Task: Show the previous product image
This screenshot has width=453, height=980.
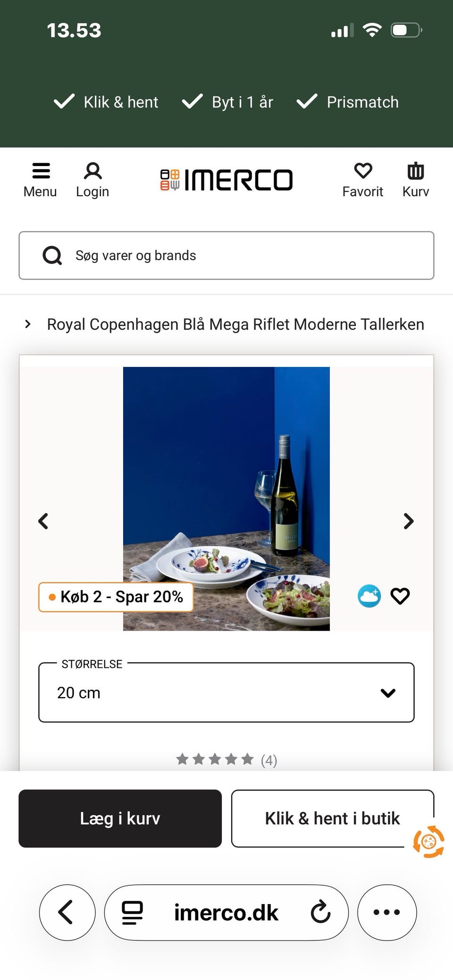Action: coord(43,521)
